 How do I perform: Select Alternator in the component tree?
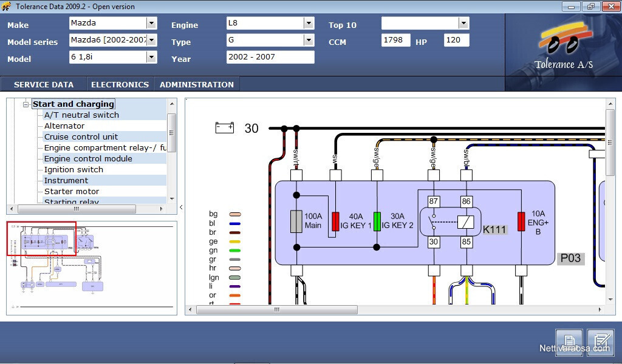click(64, 126)
